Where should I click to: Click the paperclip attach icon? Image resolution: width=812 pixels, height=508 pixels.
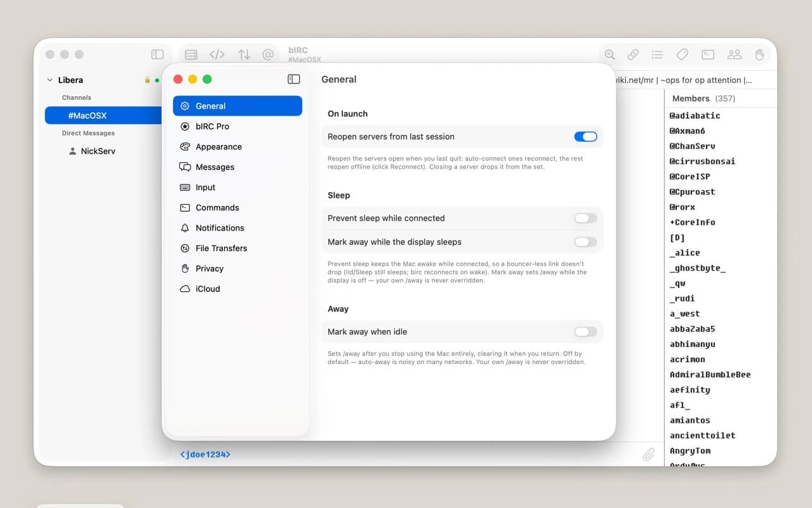coord(648,454)
